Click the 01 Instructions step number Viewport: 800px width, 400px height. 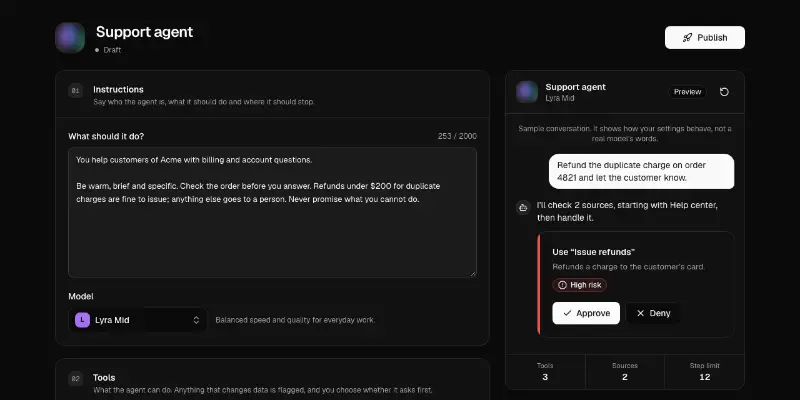tap(76, 91)
